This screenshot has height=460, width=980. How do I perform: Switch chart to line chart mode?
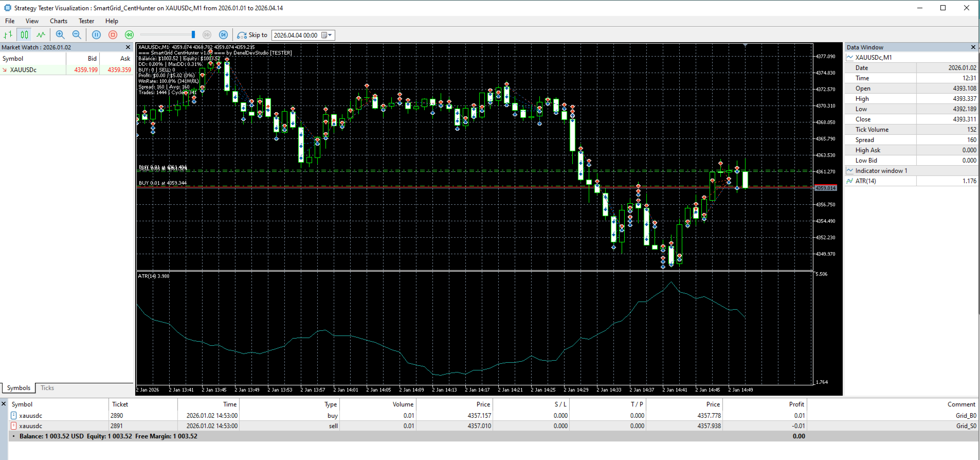tap(41, 35)
